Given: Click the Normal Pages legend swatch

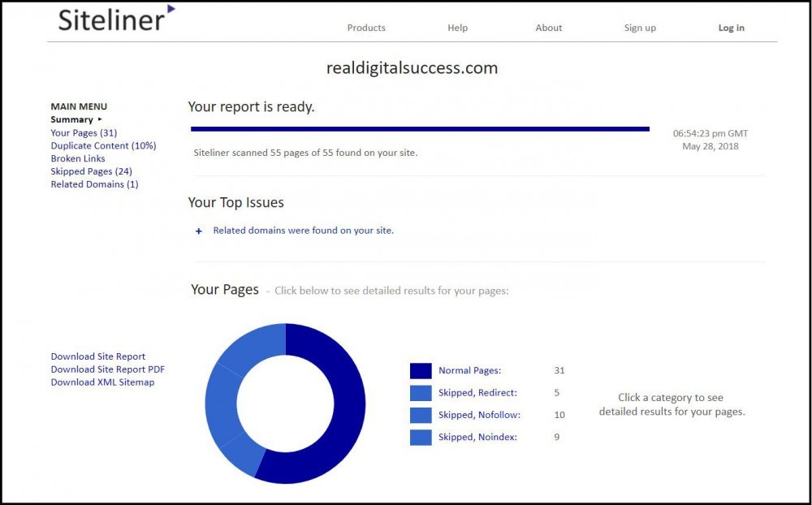Looking at the screenshot, I should (x=421, y=371).
